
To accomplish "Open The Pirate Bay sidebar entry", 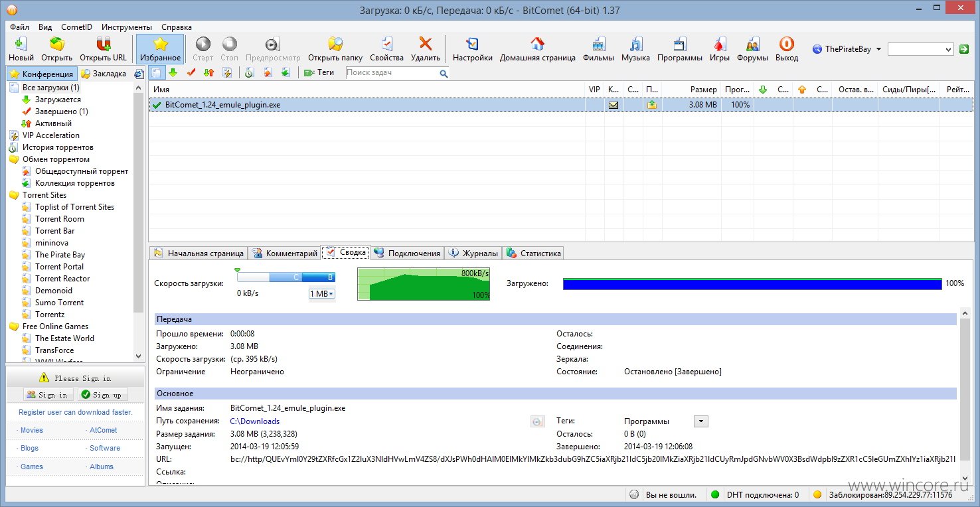I will [60, 255].
